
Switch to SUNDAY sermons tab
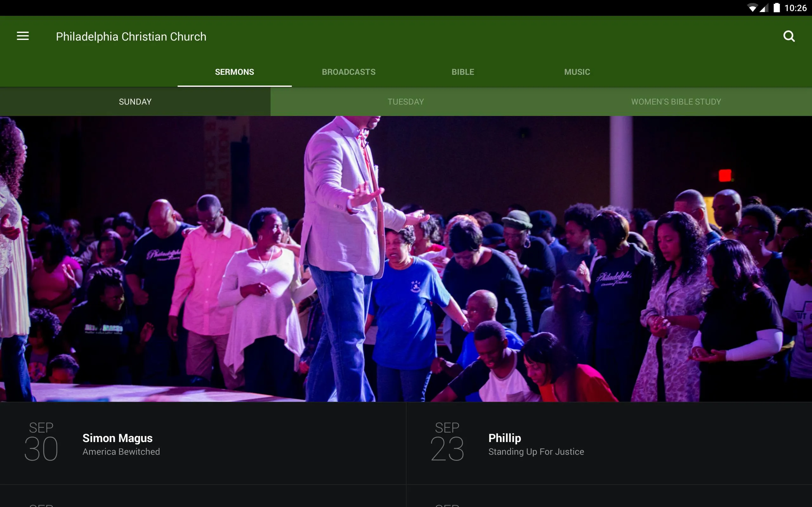point(135,101)
